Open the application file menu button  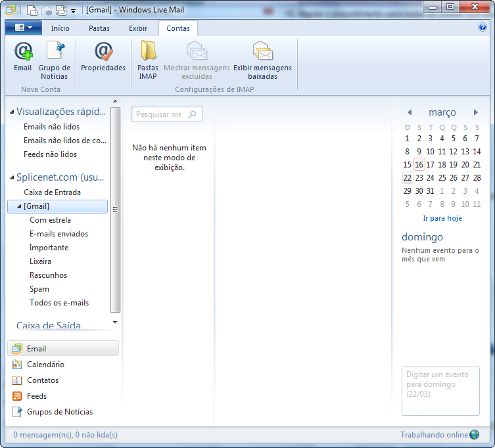24,28
